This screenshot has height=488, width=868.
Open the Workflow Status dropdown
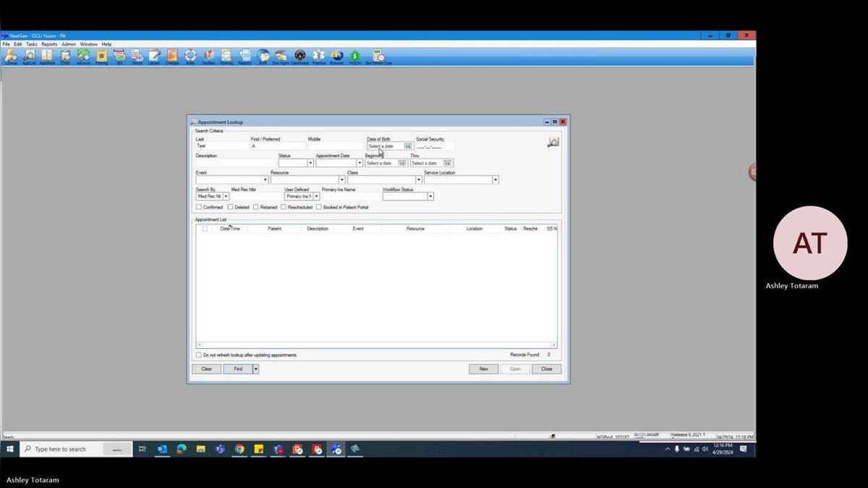coord(430,196)
